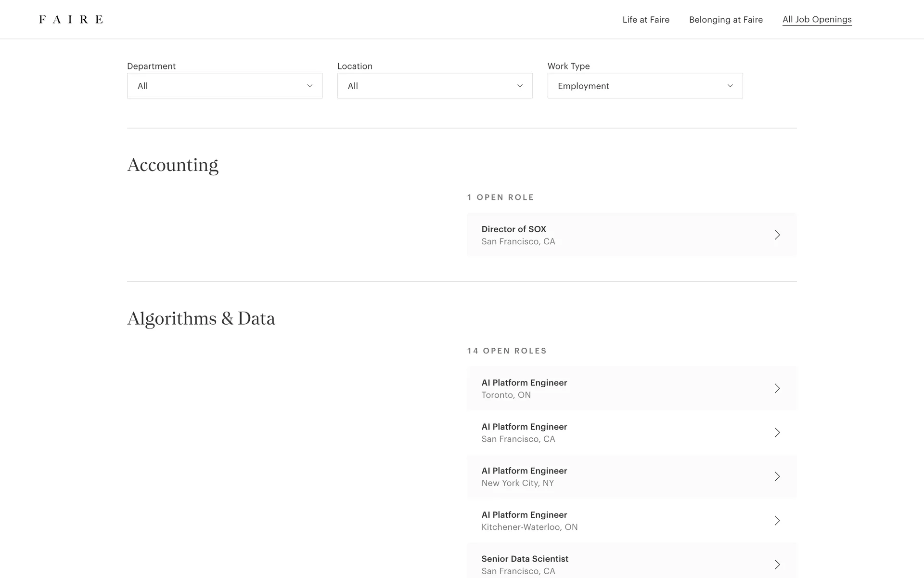Click arrow beside San Francisco AI Platform Engineer
This screenshot has width=924, height=578.
tap(777, 433)
